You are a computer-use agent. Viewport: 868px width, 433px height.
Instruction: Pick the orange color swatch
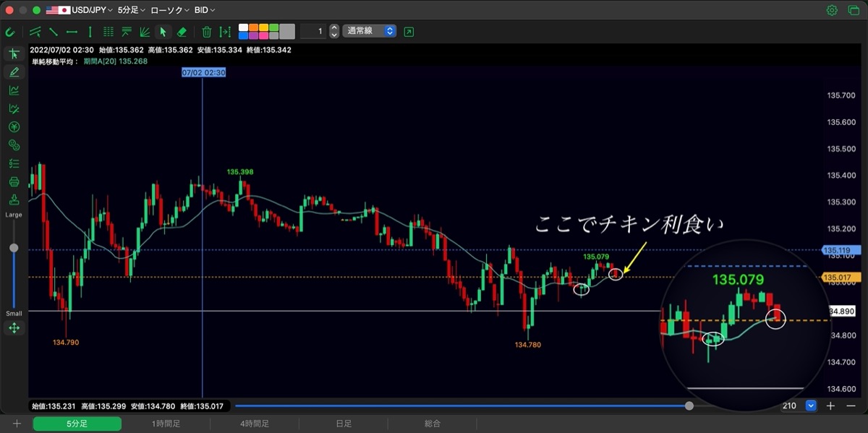(253, 27)
